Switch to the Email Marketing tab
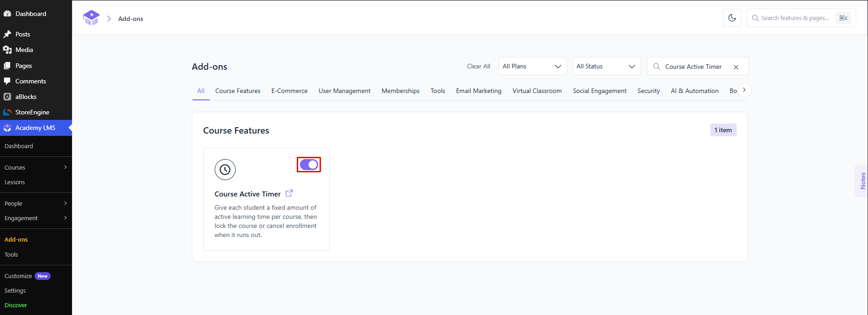This screenshot has height=315, width=868. (479, 91)
